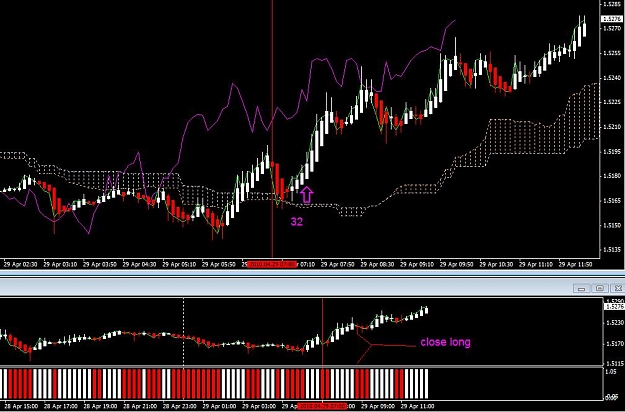Image resolution: width=625 pixels, height=412 pixels.
Task: Click the "29 Apr 11:50" time label
Action: tap(575, 264)
